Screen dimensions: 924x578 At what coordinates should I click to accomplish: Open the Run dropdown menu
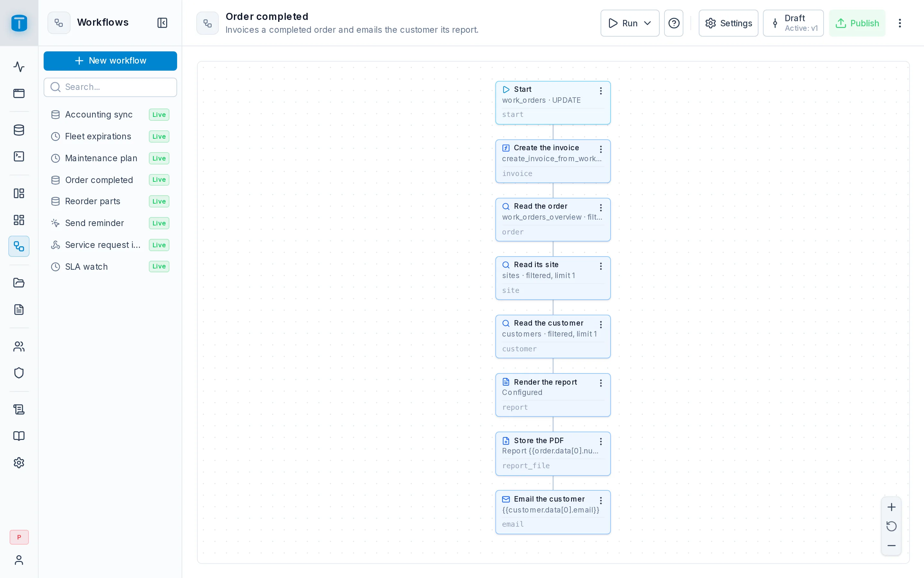pos(629,23)
